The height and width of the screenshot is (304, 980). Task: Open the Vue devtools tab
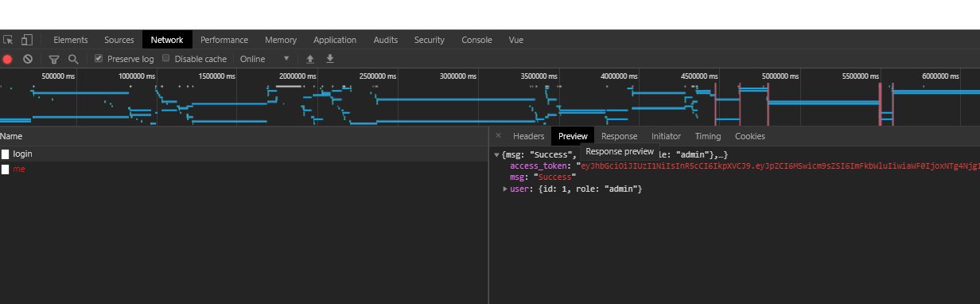tap(516, 40)
